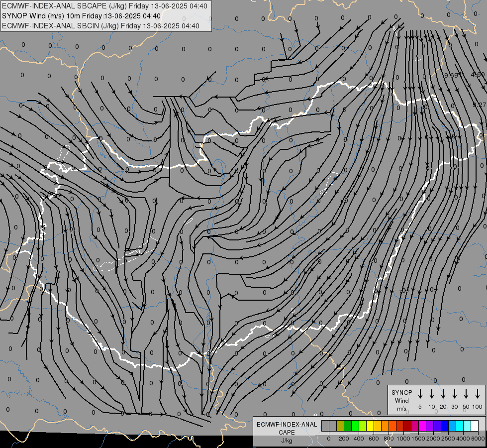Pick the sky blue CAPE legend swatch
487x448 pixels.
pyautogui.click(x=452, y=426)
